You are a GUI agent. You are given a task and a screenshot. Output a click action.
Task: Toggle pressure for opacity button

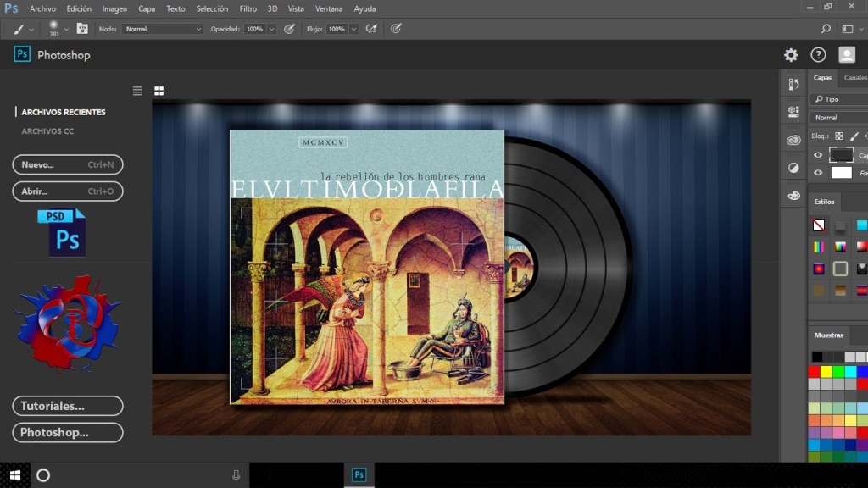[289, 29]
